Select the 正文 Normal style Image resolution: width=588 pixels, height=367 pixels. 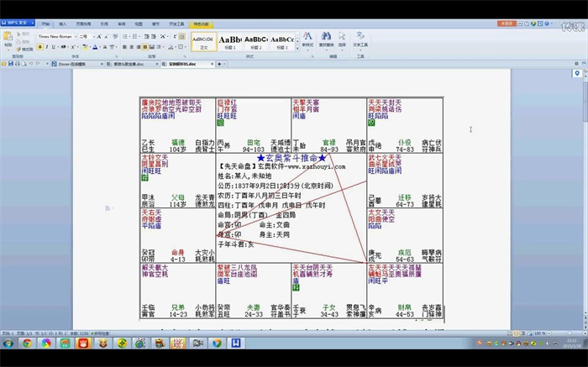point(203,41)
